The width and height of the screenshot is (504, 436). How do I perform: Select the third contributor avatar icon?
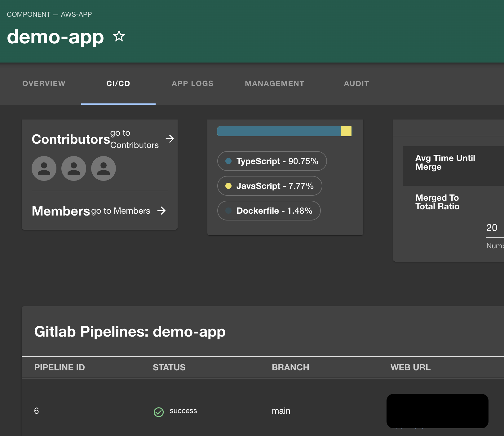(x=104, y=168)
